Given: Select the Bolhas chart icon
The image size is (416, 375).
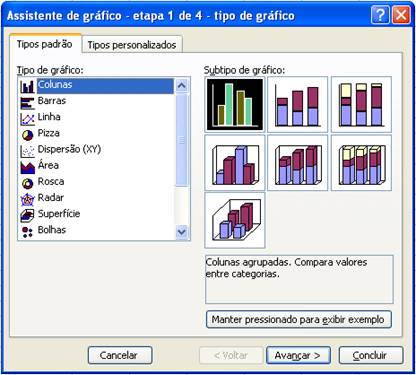Looking at the screenshot, I should click(27, 231).
